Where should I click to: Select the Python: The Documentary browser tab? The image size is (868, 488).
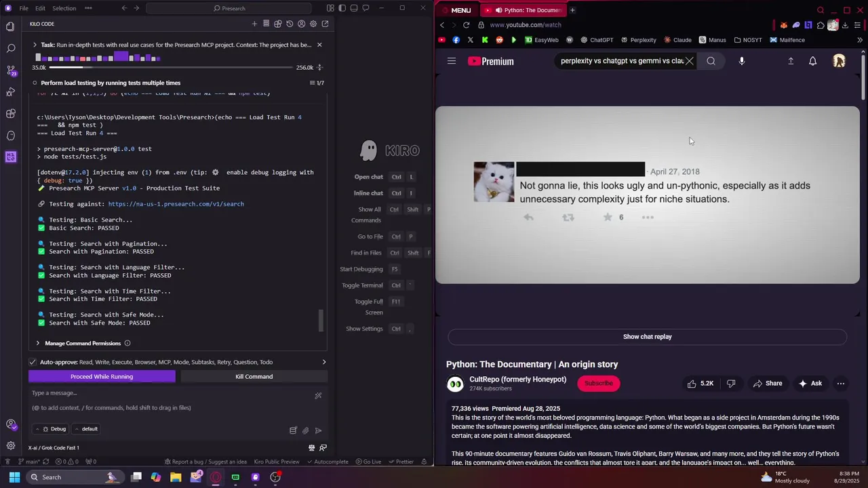tap(524, 10)
